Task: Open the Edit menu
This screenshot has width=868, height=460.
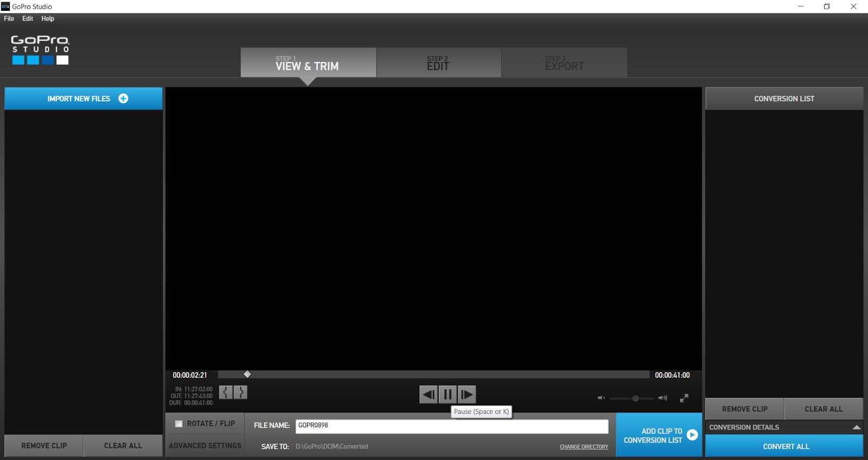Action: pyautogui.click(x=28, y=18)
